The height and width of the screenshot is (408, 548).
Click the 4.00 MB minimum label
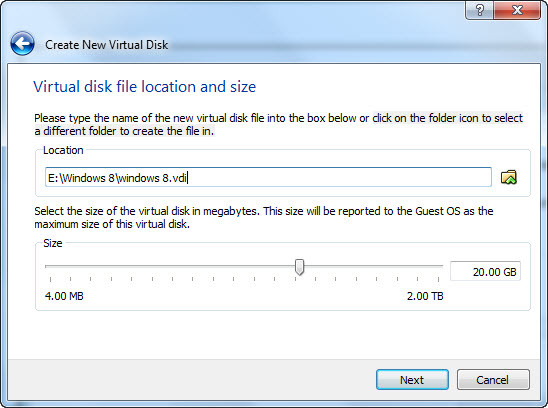pyautogui.click(x=64, y=296)
